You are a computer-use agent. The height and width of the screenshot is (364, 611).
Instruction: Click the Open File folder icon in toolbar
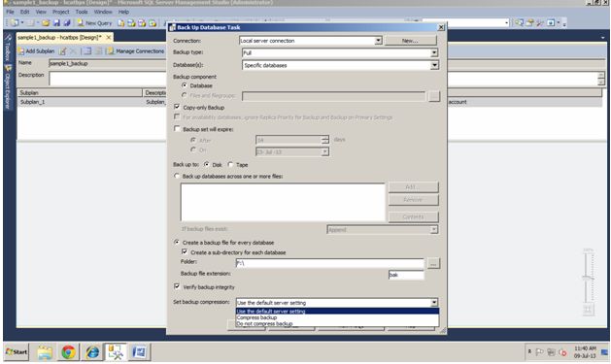pyautogui.click(x=46, y=23)
